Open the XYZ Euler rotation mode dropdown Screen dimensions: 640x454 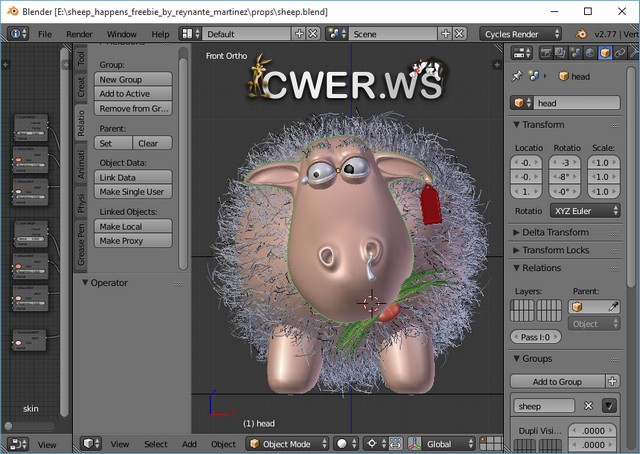coord(585,211)
